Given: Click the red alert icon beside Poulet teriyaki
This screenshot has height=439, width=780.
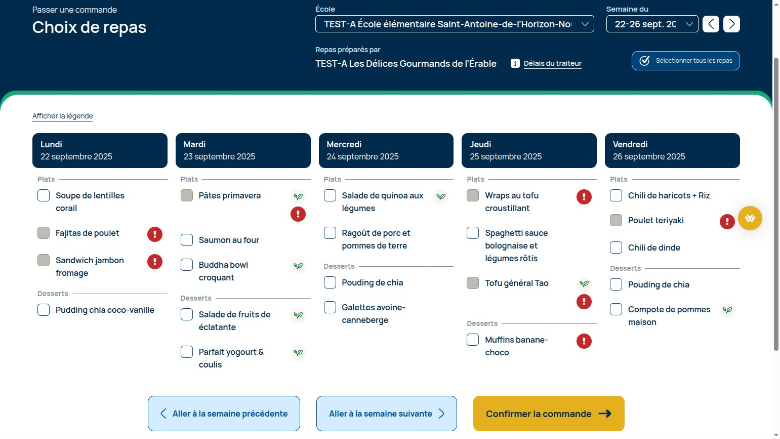Looking at the screenshot, I should pos(727,221).
